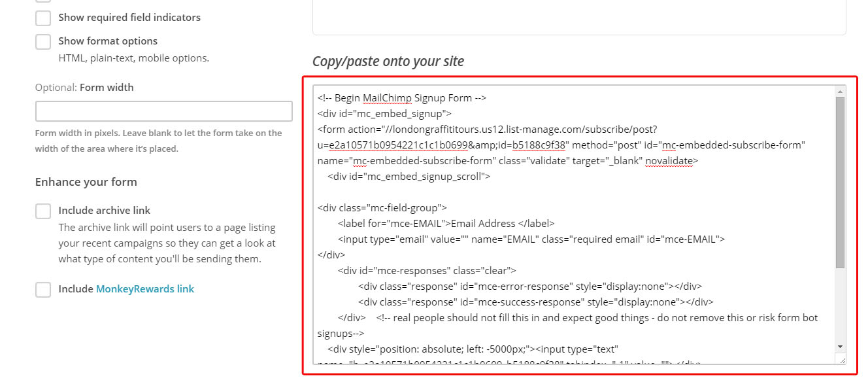Toggle the Show format options checkbox
This screenshot has width=868, height=384.
43,41
